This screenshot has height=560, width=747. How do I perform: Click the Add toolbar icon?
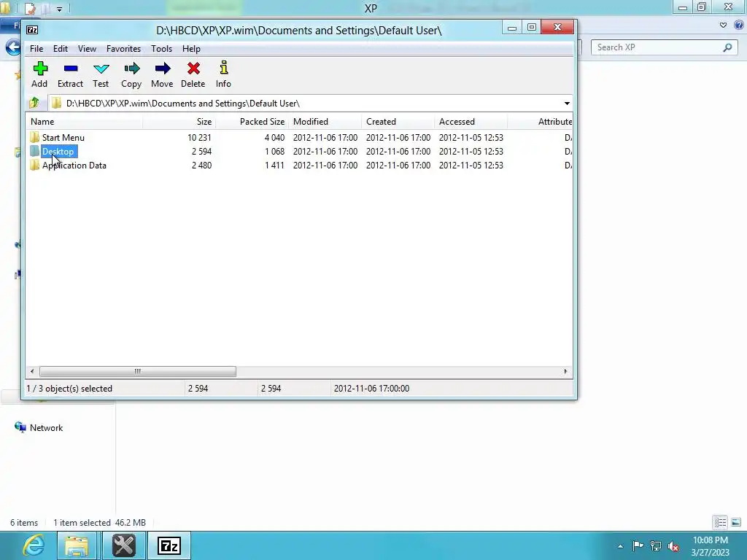pos(40,69)
